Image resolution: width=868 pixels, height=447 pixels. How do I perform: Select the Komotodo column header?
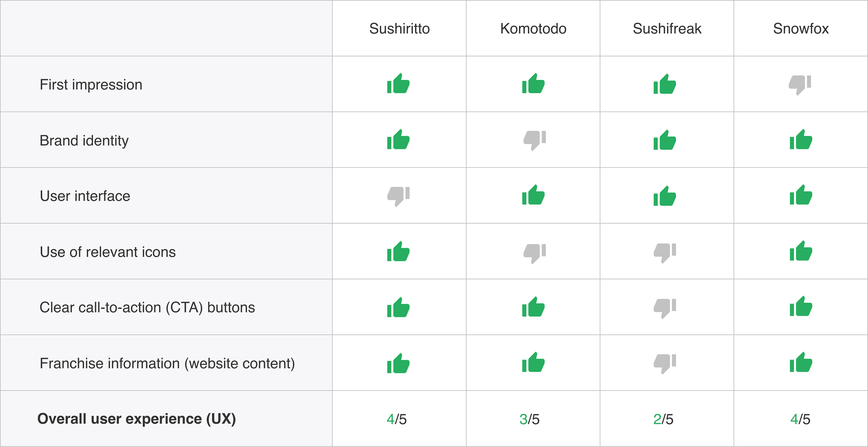tap(533, 29)
